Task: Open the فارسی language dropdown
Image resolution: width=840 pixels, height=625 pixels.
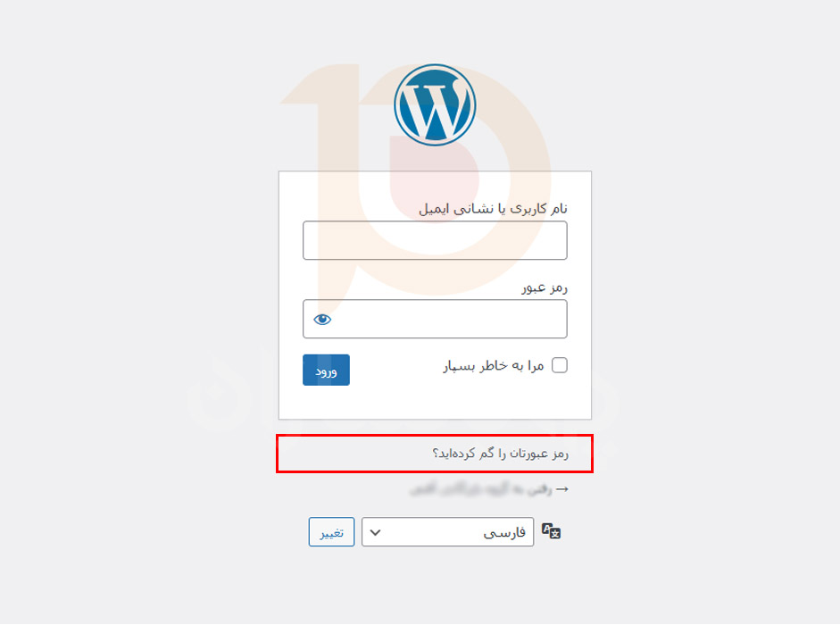Action: point(447,532)
